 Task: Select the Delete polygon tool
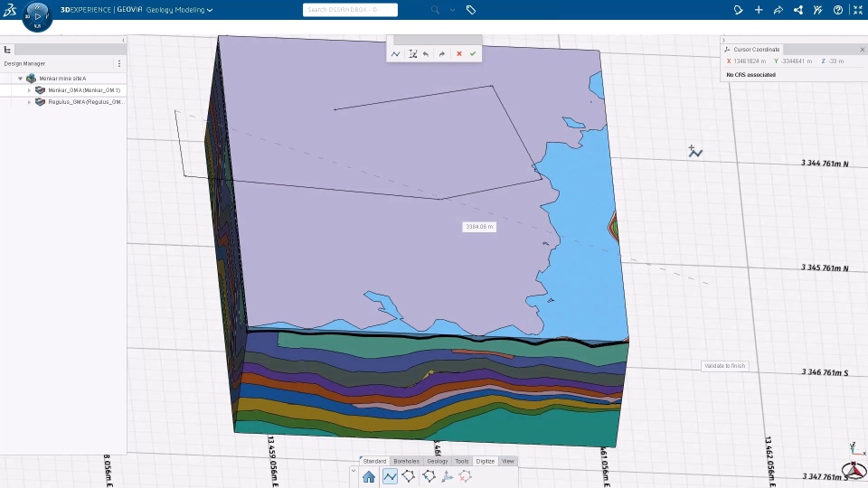[x=466, y=476]
